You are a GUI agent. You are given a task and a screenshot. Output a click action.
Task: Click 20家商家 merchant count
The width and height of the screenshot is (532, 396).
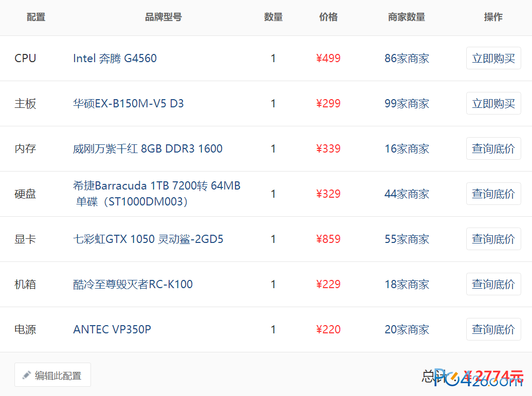[407, 329]
